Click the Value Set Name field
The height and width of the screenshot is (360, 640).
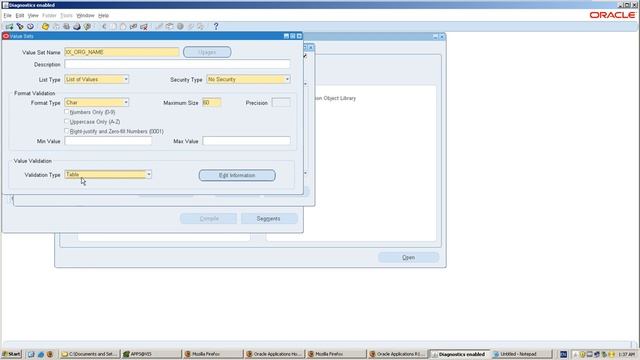pyautogui.click(x=122, y=52)
